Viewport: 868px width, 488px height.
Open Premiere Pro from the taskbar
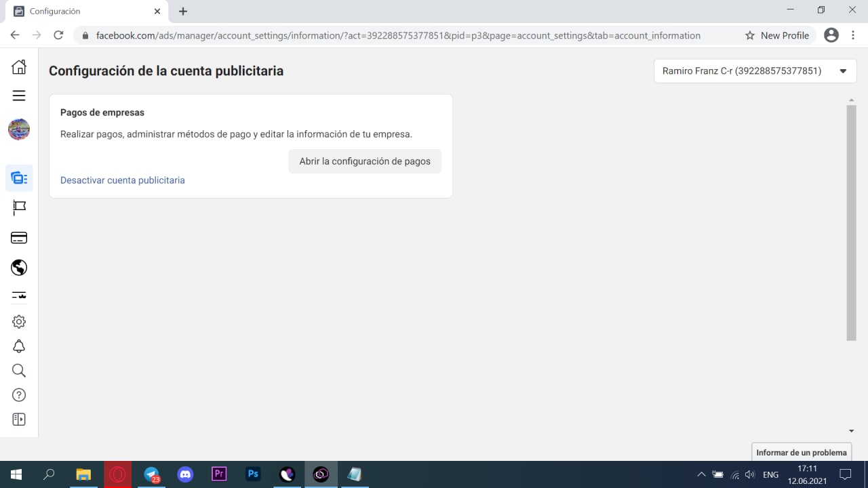click(219, 474)
